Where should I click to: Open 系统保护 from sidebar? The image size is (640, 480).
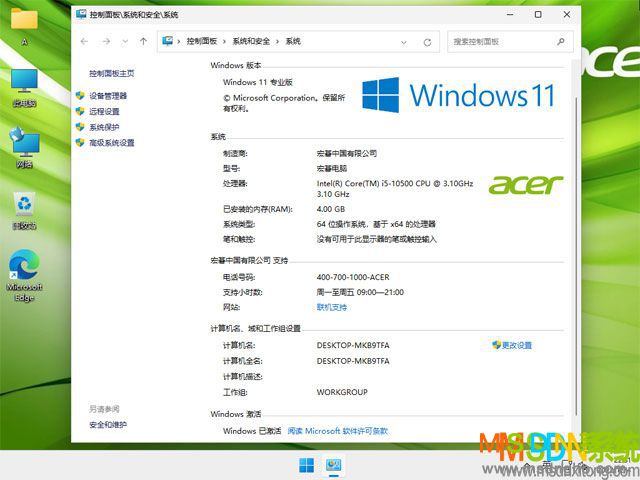tap(104, 127)
